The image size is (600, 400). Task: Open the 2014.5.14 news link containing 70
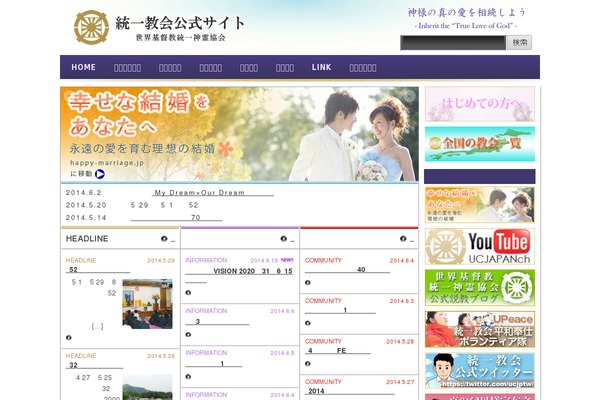(176, 218)
